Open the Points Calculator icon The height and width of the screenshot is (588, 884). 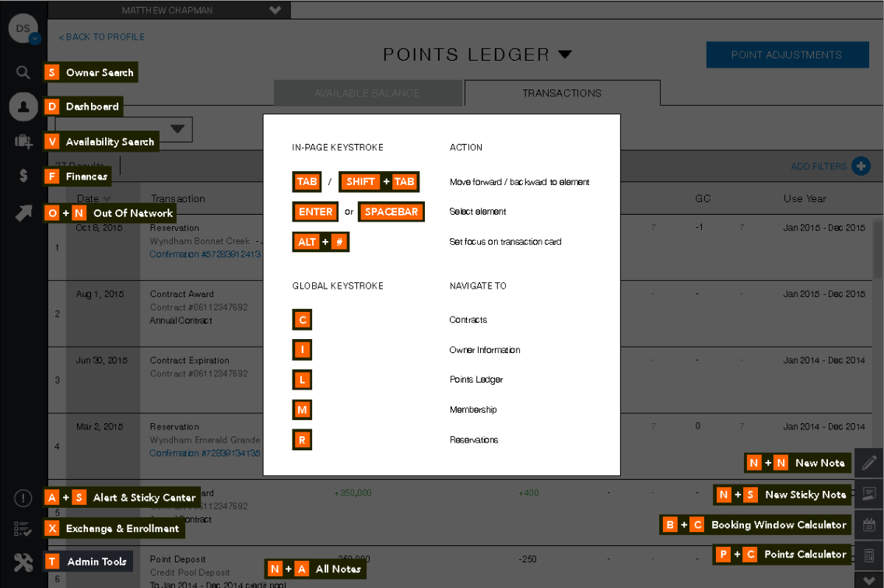pyautogui.click(x=869, y=555)
